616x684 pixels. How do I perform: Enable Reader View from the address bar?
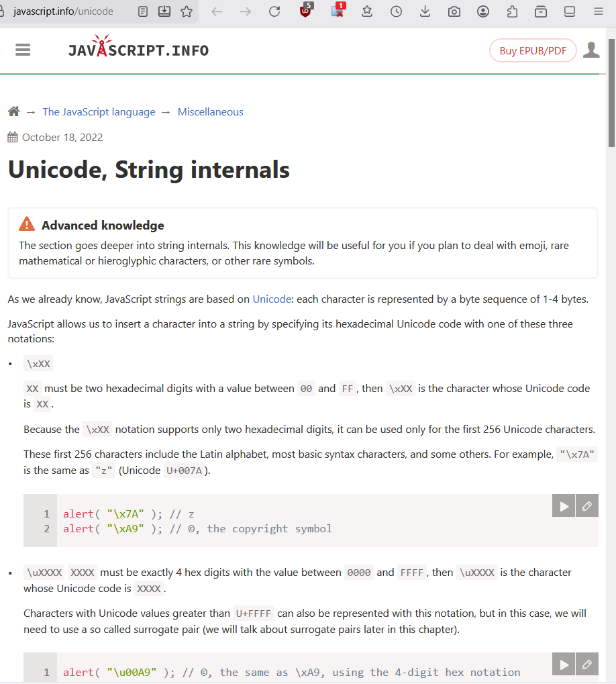[142, 11]
